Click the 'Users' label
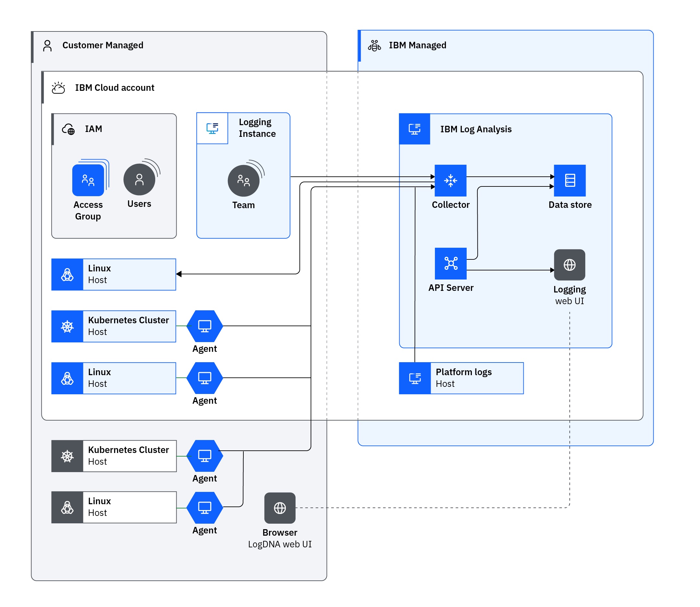700x607 pixels. pos(139,204)
